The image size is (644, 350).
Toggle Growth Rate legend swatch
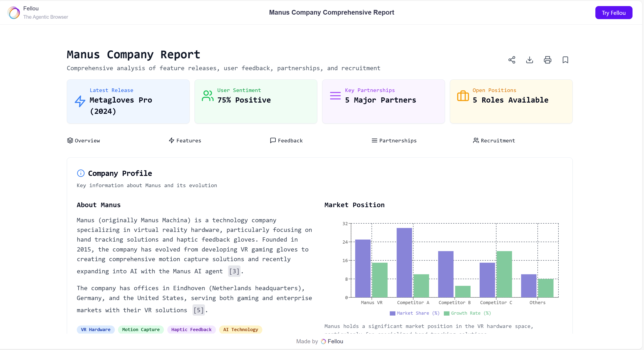[x=447, y=313]
